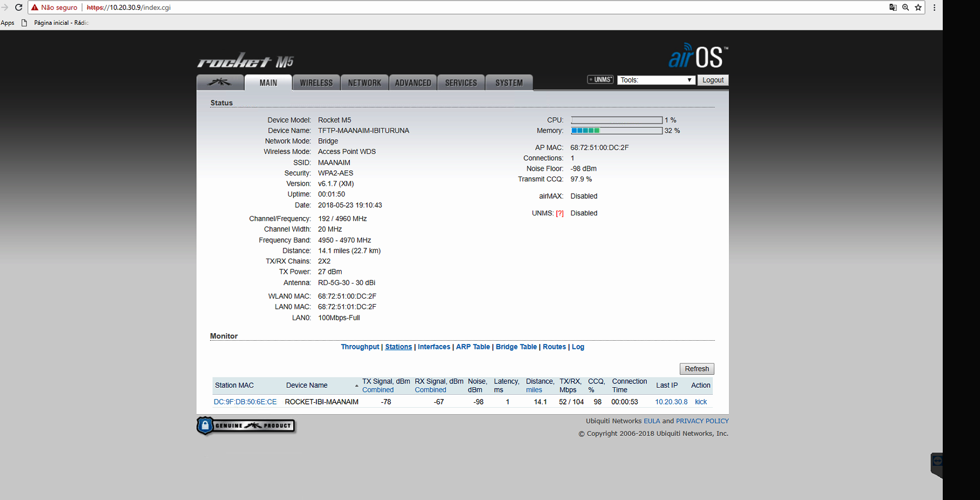Click the LAN0 MAC value 68:72:51:01:DC:2F
This screenshot has height=500, width=980.
point(347,307)
